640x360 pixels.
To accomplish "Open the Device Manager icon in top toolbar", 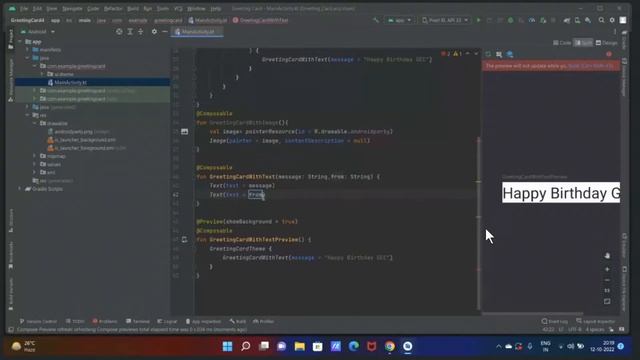I will coord(577,20).
